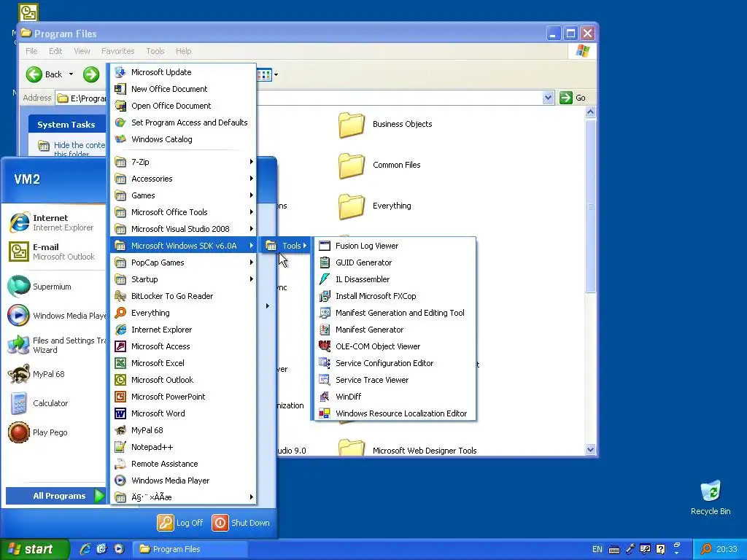747x560 pixels.
Task: Open Set Program Access and Defaults icon
Action: (x=120, y=122)
